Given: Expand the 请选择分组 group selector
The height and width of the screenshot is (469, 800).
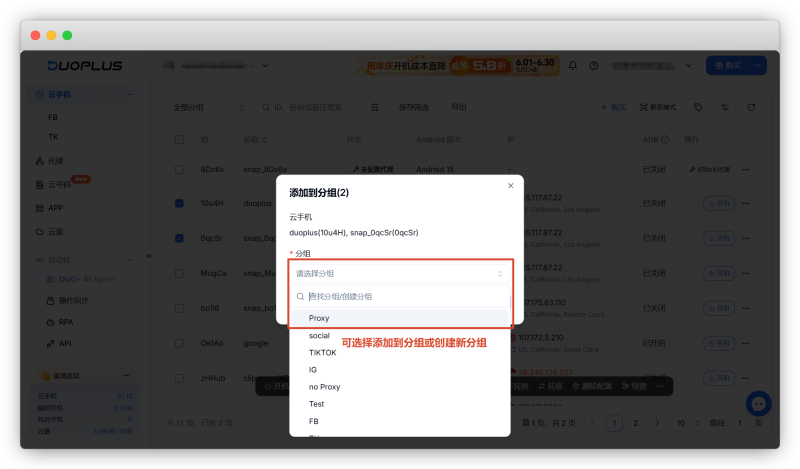Looking at the screenshot, I should [x=399, y=274].
